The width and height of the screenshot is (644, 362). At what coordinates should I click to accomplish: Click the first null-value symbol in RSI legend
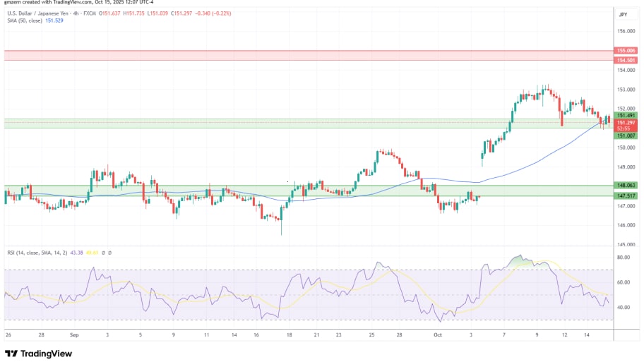[x=103, y=252]
